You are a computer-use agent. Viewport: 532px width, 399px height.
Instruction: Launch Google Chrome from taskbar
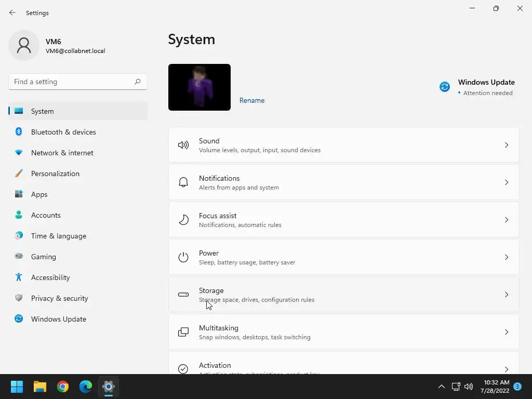coord(63,387)
